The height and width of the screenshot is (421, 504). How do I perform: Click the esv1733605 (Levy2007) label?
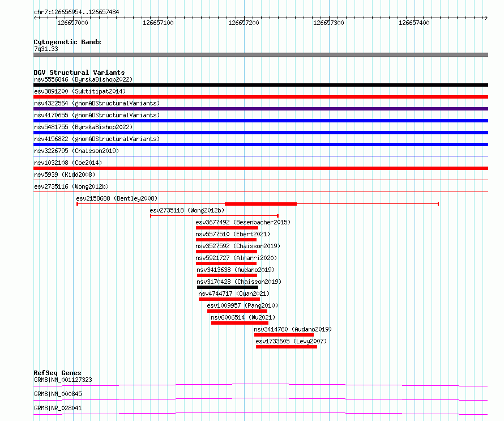(x=291, y=341)
